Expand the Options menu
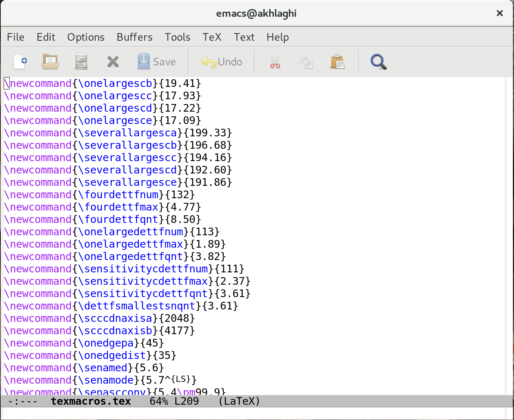This screenshot has height=420, width=514. pos(86,37)
